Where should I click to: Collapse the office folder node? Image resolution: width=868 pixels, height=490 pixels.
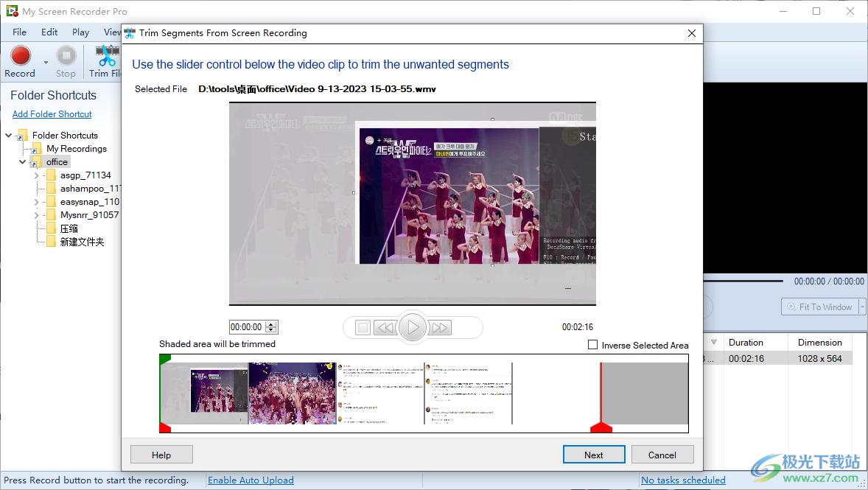click(23, 161)
